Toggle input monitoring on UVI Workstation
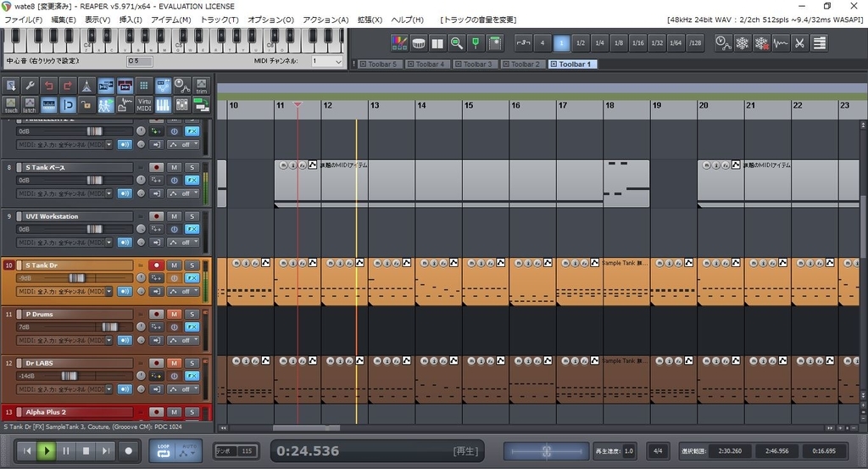This screenshot has width=868, height=469. [x=125, y=242]
